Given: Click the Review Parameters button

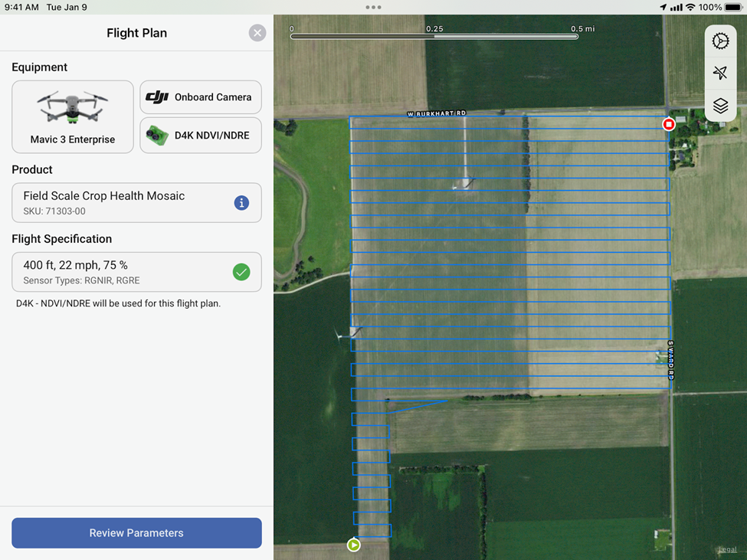Looking at the screenshot, I should [136, 533].
